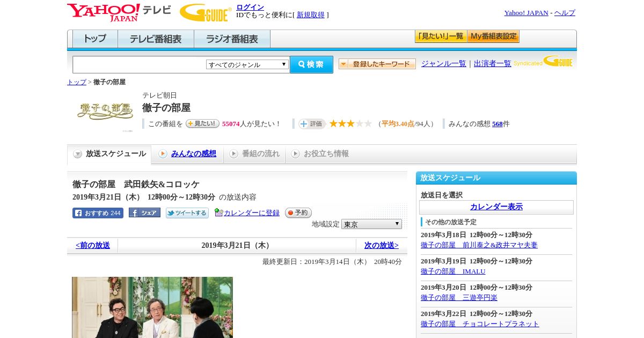Click 徹子の部屋 武田鉄矢&コロッケ title
This screenshot has width=644, height=338.
136,185
